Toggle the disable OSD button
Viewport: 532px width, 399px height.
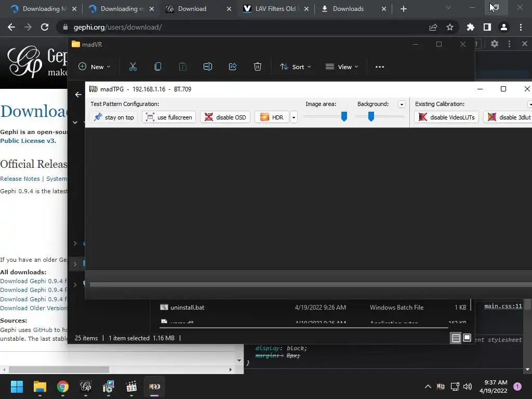pos(225,117)
